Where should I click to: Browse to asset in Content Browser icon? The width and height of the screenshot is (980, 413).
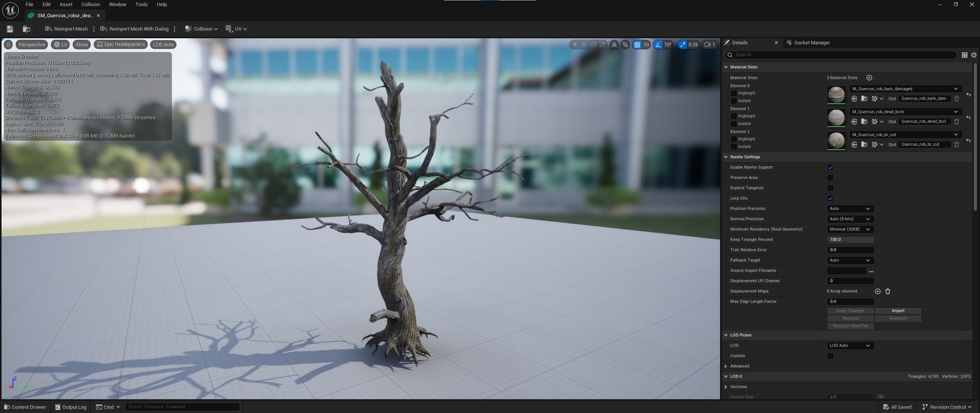tap(27, 29)
